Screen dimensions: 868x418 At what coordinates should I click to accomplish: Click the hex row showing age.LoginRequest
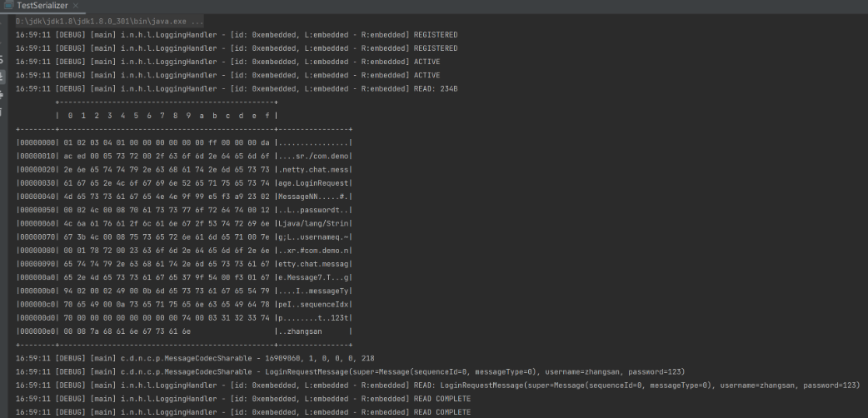tap(183, 182)
